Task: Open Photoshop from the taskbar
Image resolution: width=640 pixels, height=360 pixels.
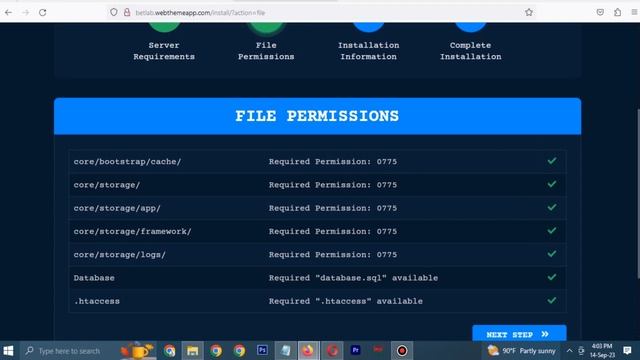Action: pyautogui.click(x=262, y=350)
